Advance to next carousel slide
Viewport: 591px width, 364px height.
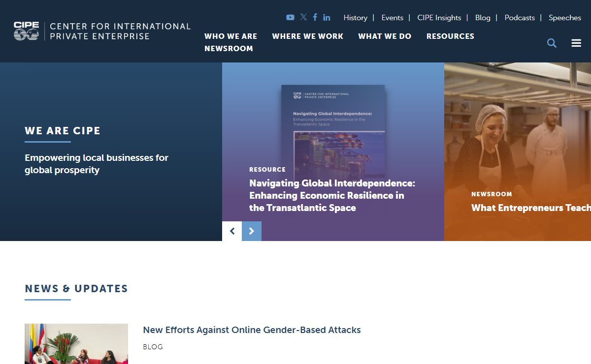pos(252,231)
